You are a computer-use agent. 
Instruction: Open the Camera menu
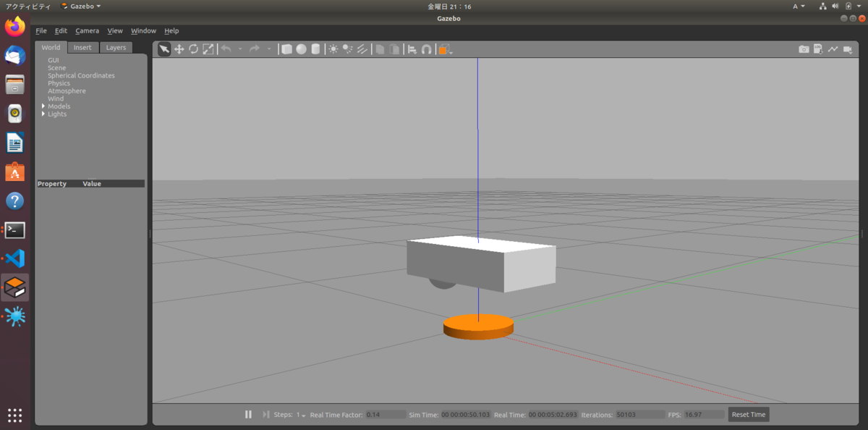[87, 31]
